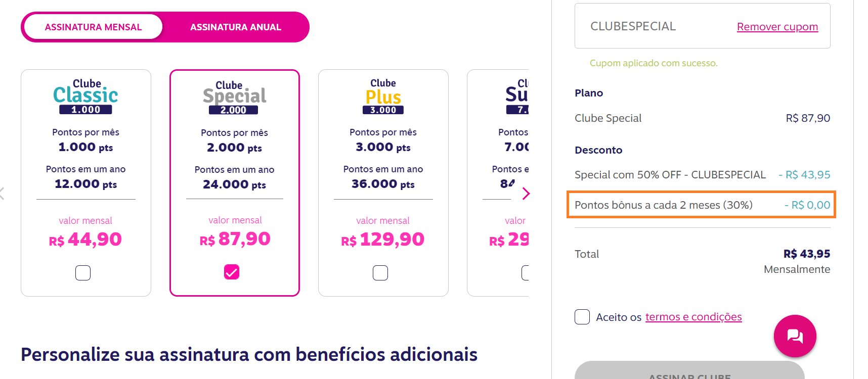The image size is (868, 379).
Task: Click the Clube Special 2.000 logo
Action: 234,97
